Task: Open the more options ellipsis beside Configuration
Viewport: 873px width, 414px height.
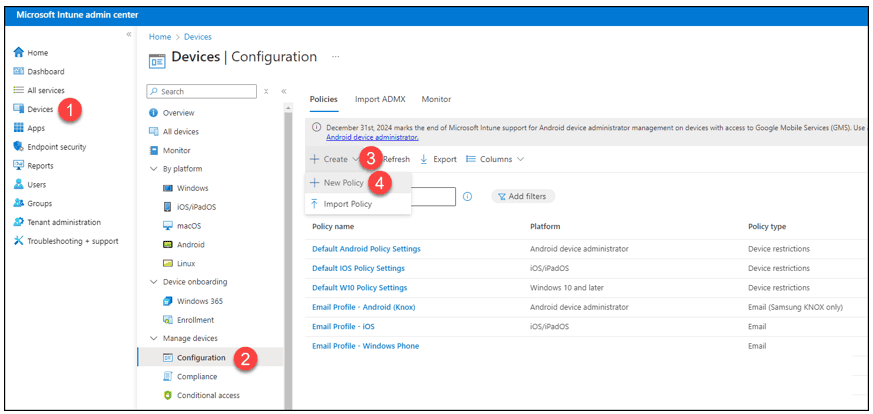Action: [x=336, y=57]
